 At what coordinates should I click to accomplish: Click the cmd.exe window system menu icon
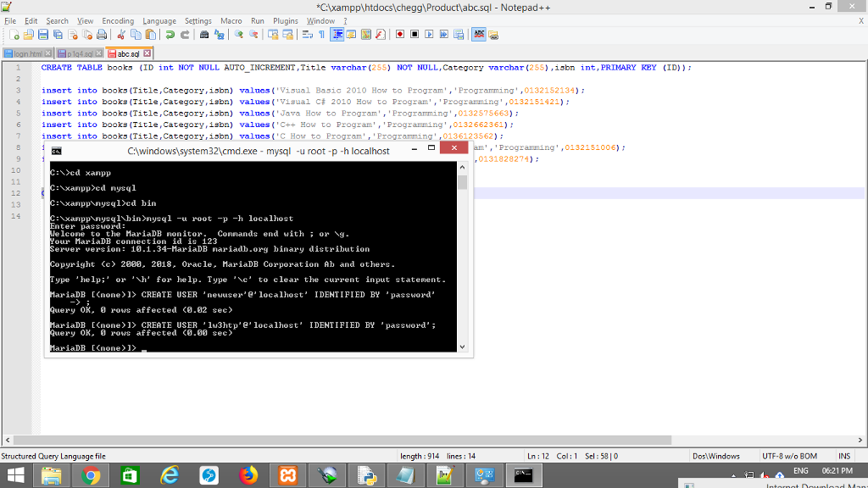(57, 151)
